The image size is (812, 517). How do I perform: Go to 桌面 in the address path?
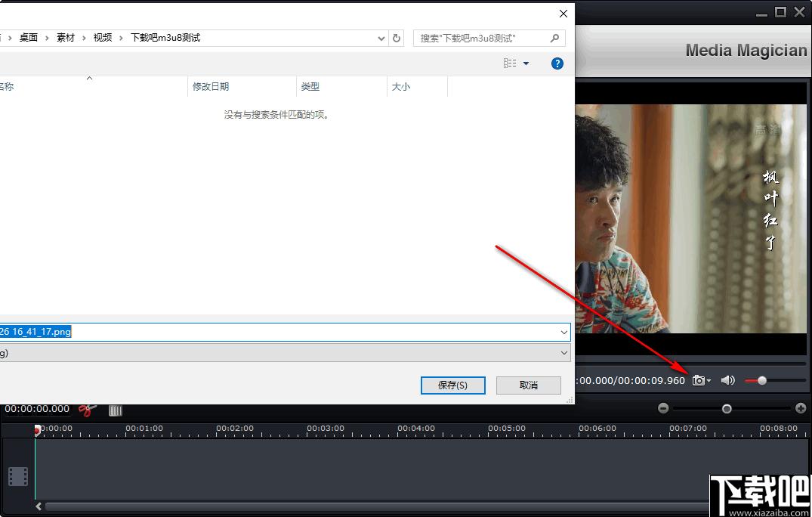click(29, 38)
